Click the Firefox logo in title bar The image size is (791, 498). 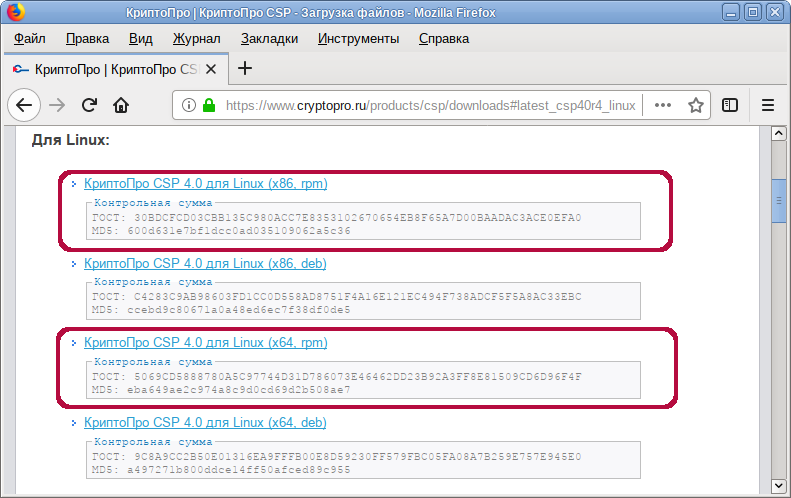(16, 12)
